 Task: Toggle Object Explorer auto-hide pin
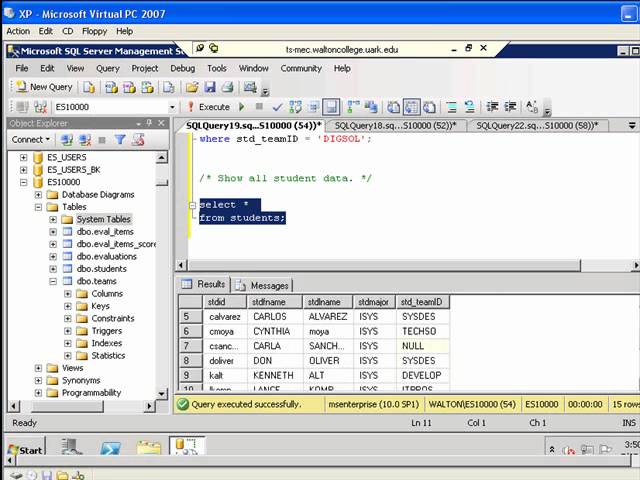pos(149,123)
